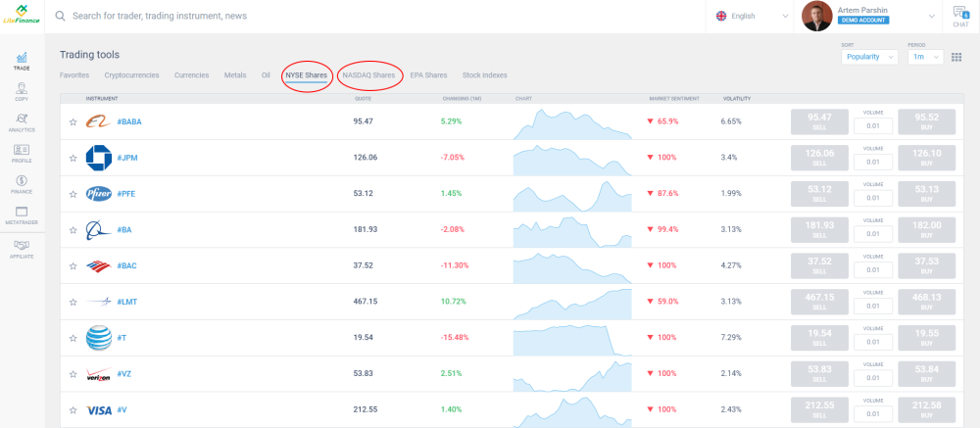Mark #VZ as favorite
This screenshot has height=428, width=980.
(x=73, y=374)
